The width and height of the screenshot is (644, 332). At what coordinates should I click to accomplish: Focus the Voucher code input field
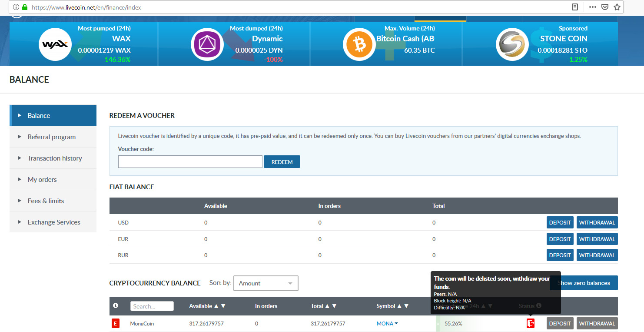190,162
